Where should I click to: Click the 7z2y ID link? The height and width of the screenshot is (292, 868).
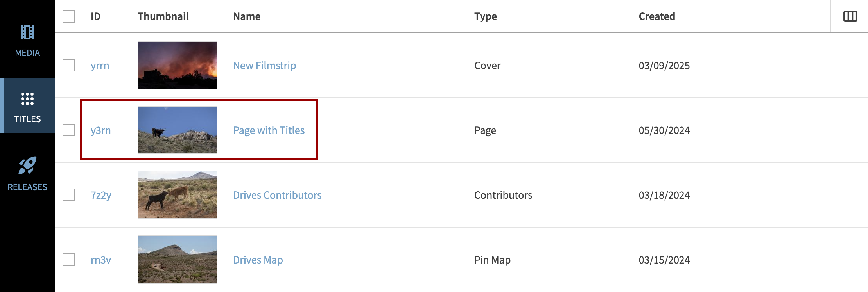tap(101, 195)
